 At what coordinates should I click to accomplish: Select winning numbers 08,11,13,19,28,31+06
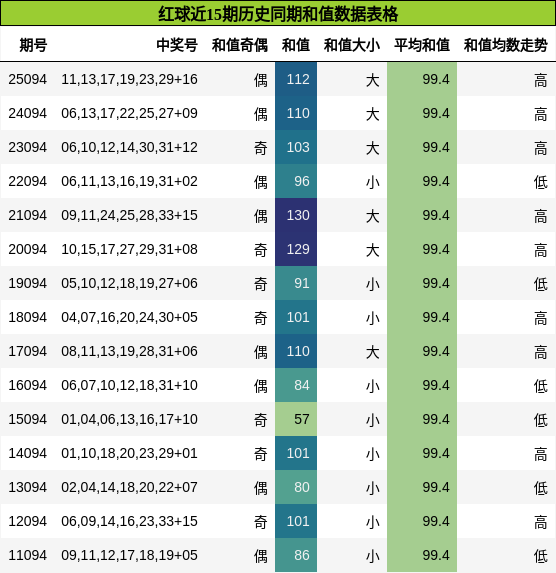click(129, 351)
